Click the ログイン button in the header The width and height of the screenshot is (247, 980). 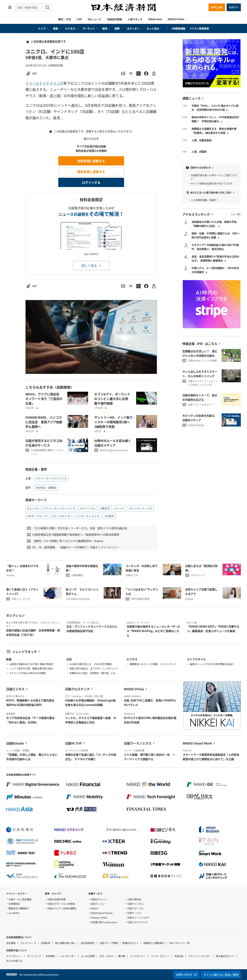click(x=234, y=7)
